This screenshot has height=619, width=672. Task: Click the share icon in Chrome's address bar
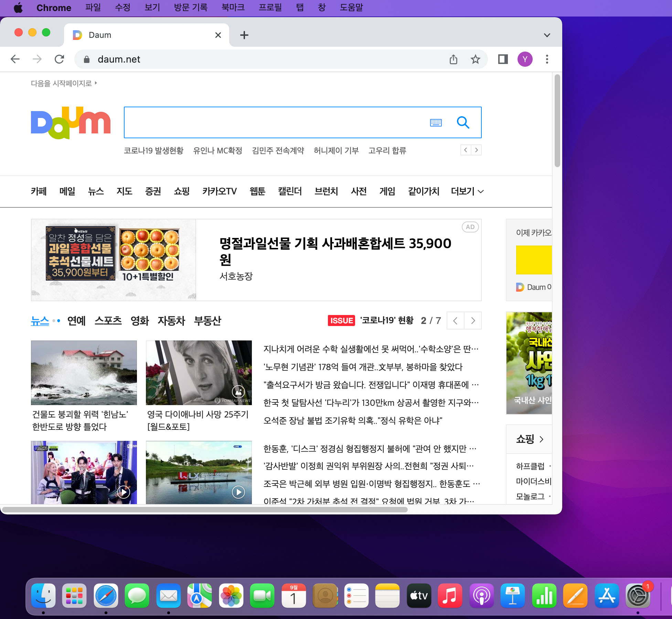coord(454,59)
